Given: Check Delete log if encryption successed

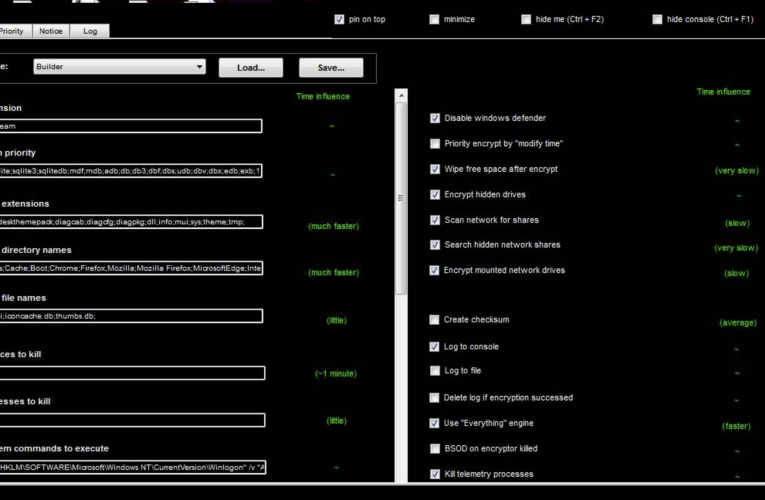Looking at the screenshot, I should pos(434,398).
